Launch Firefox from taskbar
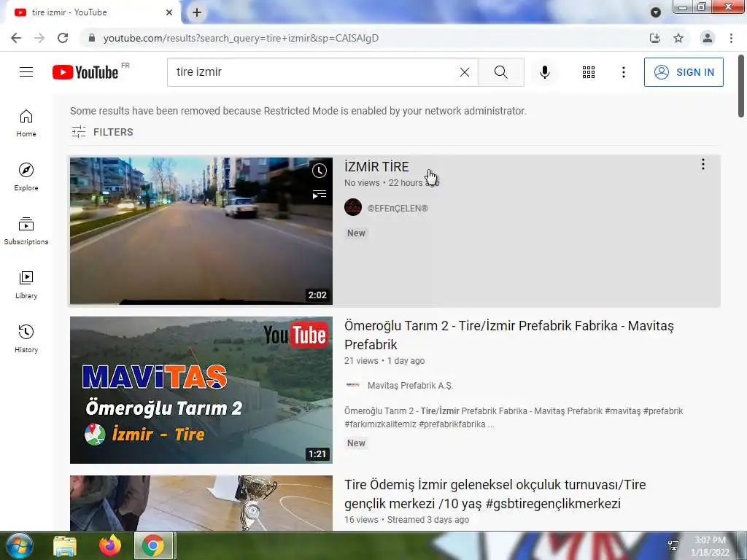Viewport: 747px width, 560px height. point(109,545)
